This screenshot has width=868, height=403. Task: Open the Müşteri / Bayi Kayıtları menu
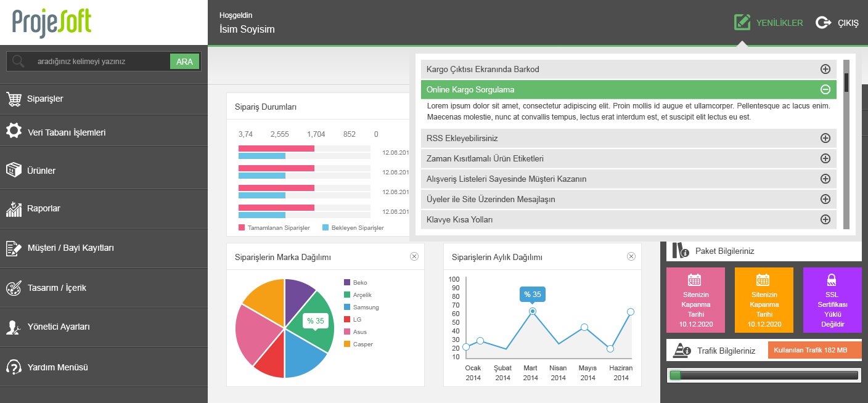(70, 248)
